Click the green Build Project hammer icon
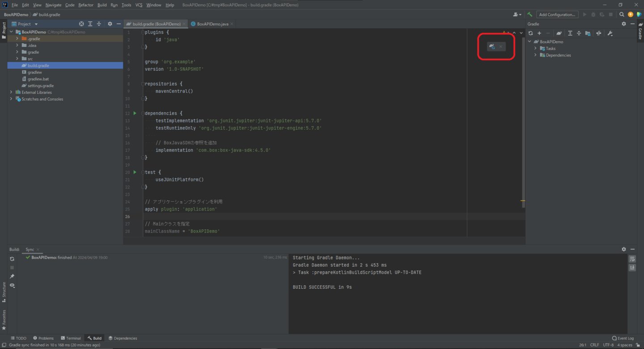The height and width of the screenshot is (349, 644). click(x=530, y=15)
